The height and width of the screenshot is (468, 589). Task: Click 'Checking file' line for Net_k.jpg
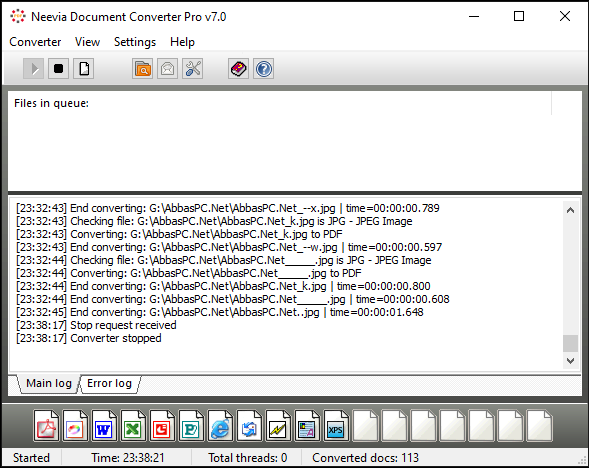(x=214, y=221)
